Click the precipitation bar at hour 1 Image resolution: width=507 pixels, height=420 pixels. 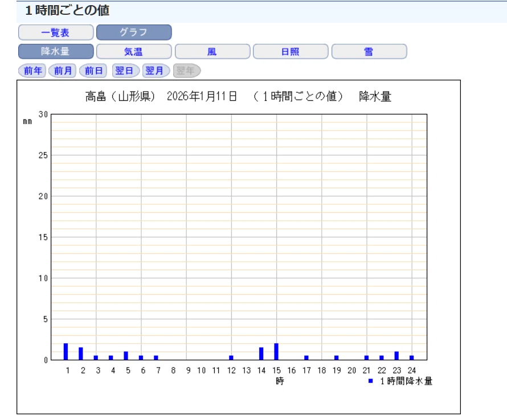66,352
